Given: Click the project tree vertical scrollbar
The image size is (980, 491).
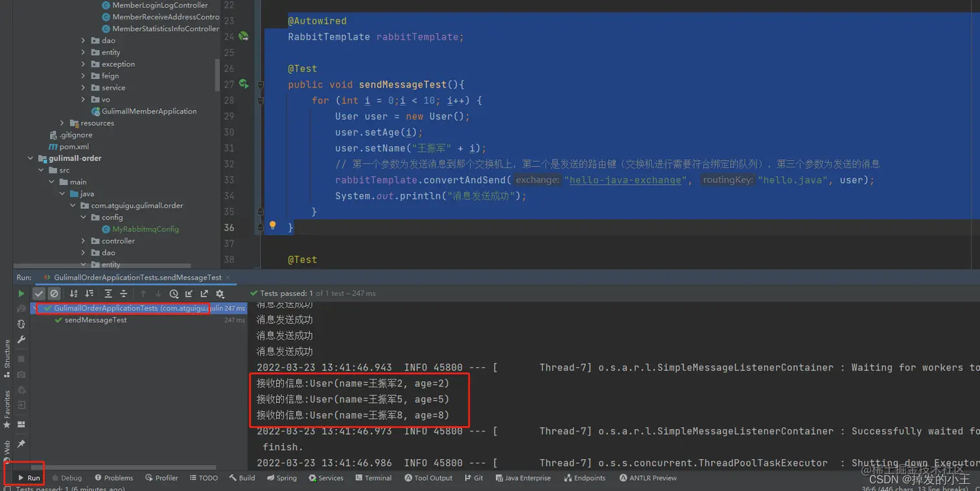Looking at the screenshot, I should tap(217, 75).
